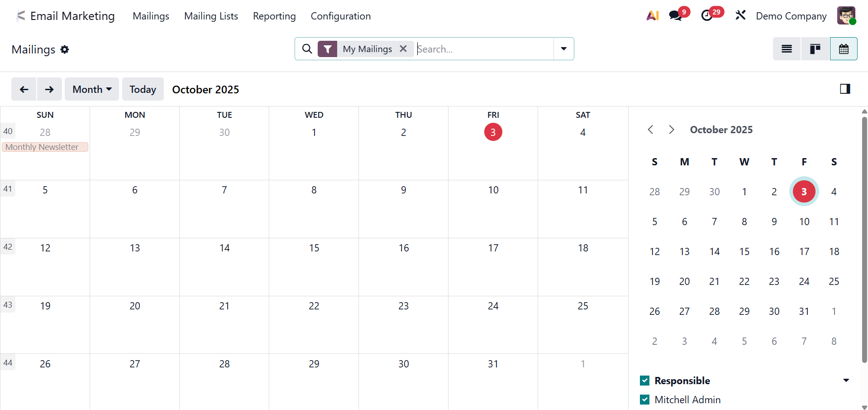Image resolution: width=868 pixels, height=410 pixels.
Task: Uncheck Mitchell Admin filter checkbox
Action: pyautogui.click(x=645, y=400)
